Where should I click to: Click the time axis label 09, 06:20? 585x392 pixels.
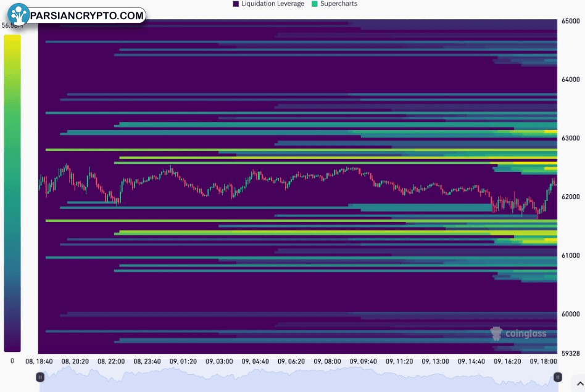pyautogui.click(x=291, y=361)
